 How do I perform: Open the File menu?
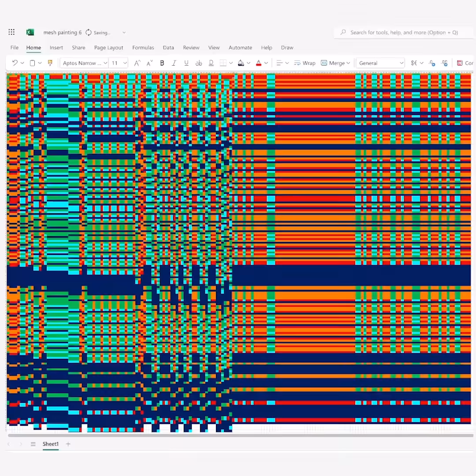pos(14,48)
